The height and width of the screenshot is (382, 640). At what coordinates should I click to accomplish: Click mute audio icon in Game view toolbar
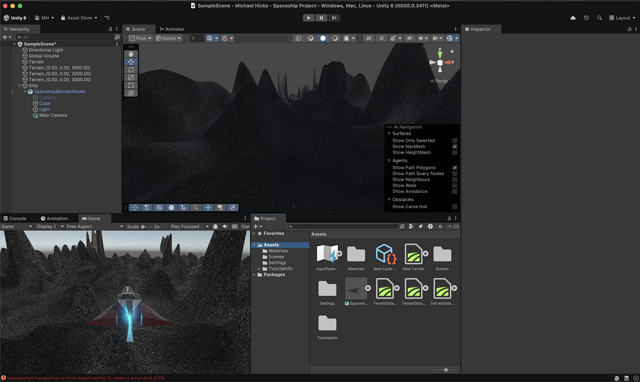(x=225, y=227)
